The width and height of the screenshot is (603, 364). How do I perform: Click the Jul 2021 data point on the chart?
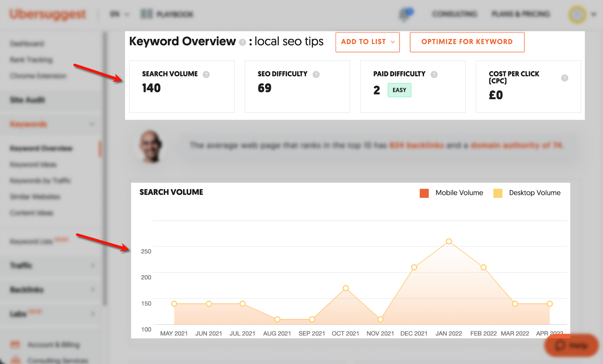(243, 304)
